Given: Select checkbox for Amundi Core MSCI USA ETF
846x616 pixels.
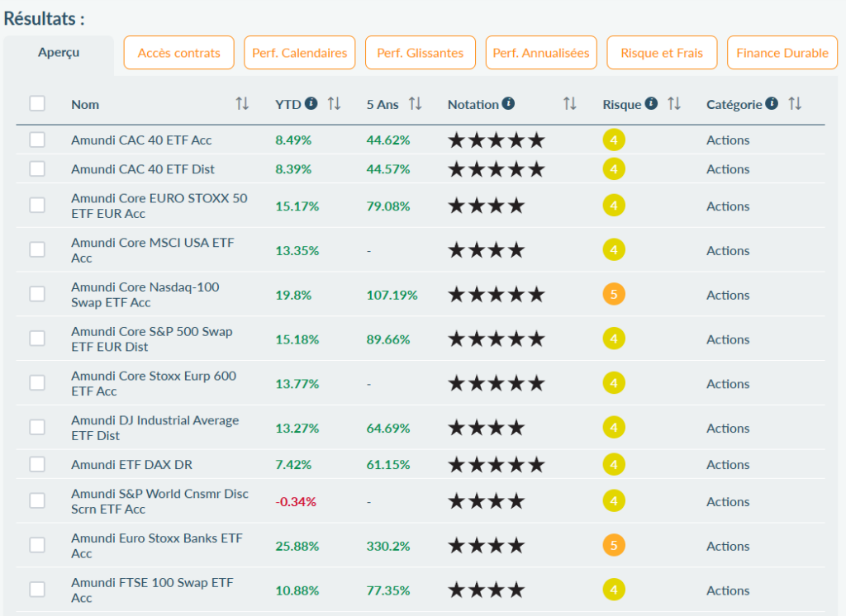Looking at the screenshot, I should (37, 249).
